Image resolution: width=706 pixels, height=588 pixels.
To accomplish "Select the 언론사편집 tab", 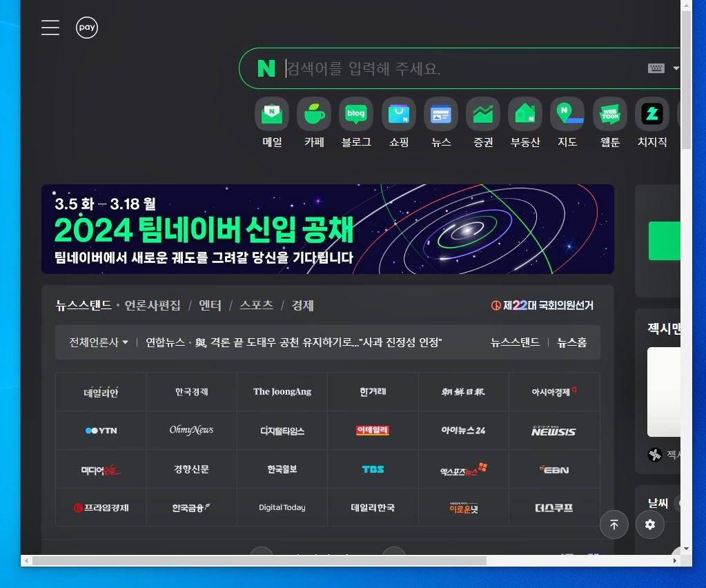I will [x=153, y=305].
